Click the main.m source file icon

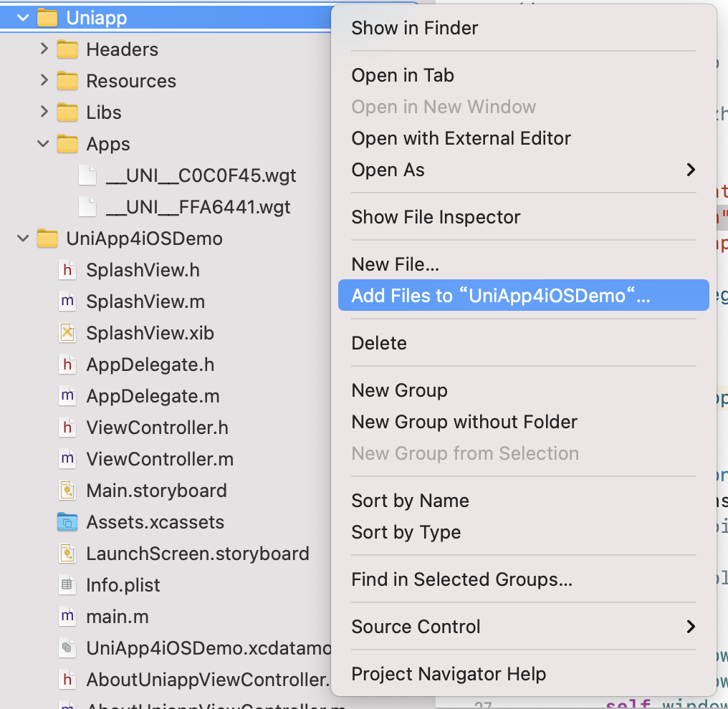point(67,617)
